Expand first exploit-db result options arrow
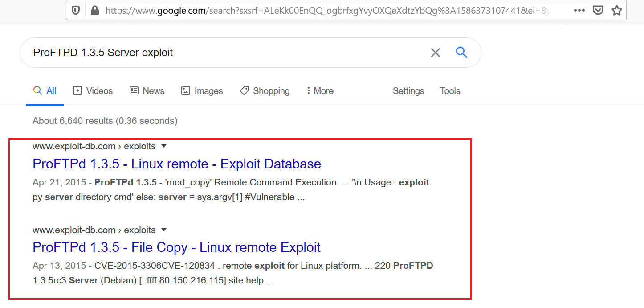Image resolution: width=644 pixels, height=308 pixels. click(164, 146)
